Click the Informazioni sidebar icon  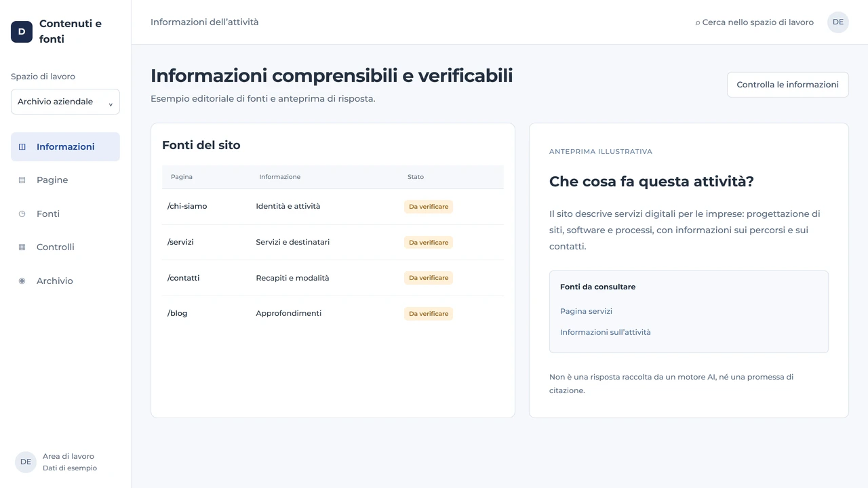pos(22,146)
